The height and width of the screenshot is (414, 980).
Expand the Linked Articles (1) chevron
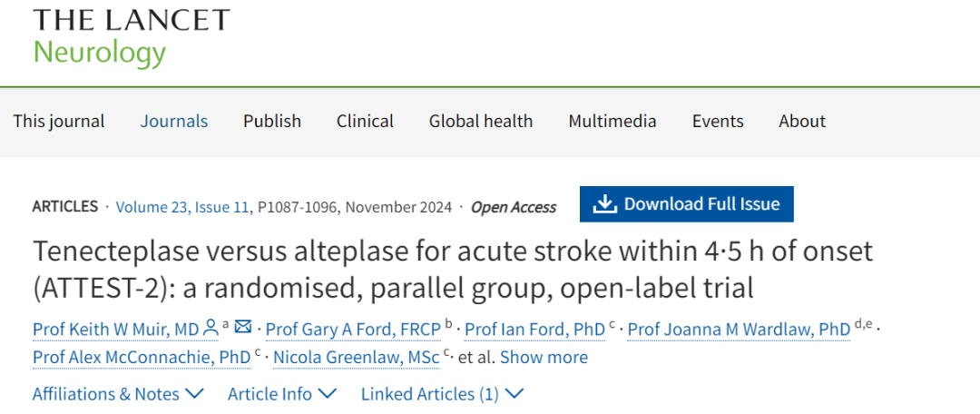pos(514,393)
